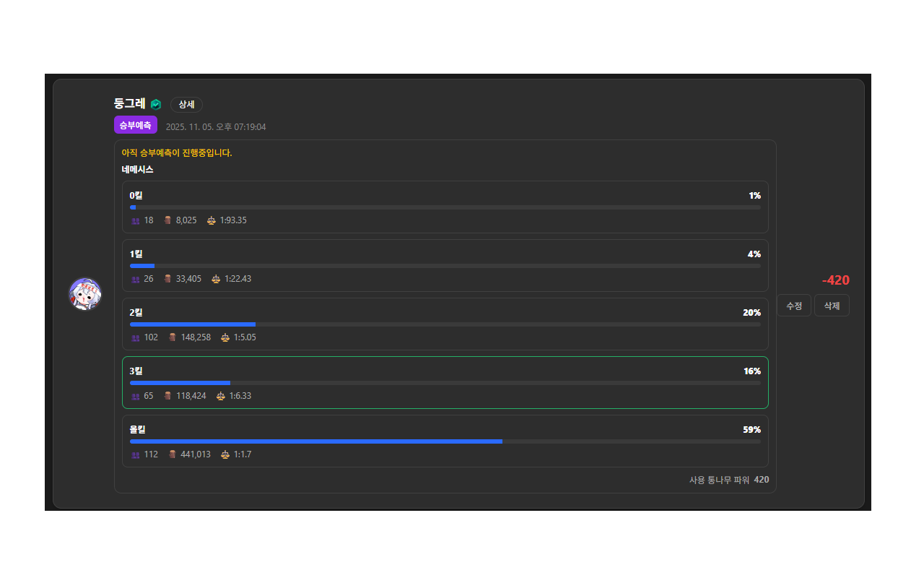Click the 사용 통나무 파워 420 text

click(729, 480)
